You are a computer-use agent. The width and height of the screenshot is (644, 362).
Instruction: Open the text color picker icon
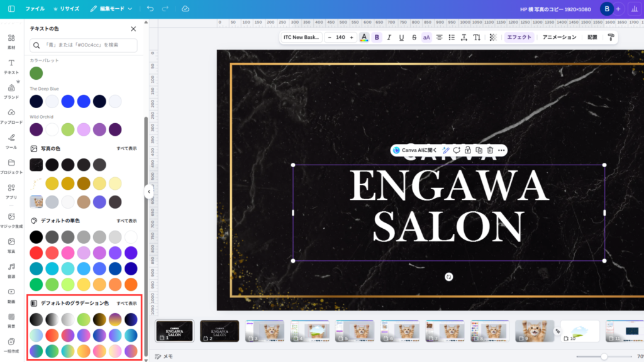[x=364, y=38]
